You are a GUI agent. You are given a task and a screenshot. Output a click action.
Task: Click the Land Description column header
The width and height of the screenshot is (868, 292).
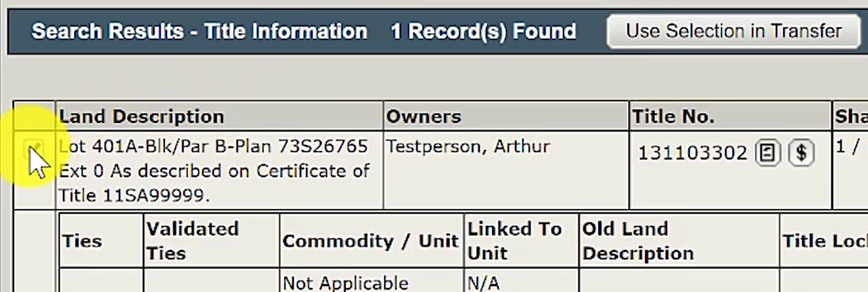(x=142, y=116)
